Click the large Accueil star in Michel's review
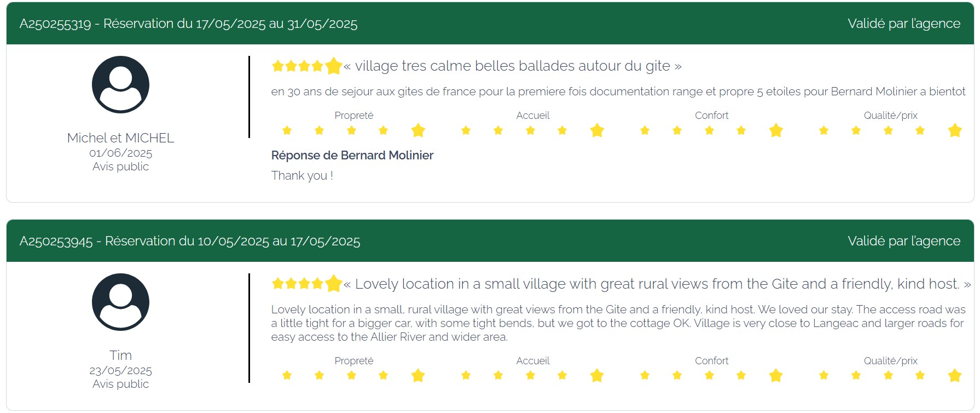 [597, 130]
